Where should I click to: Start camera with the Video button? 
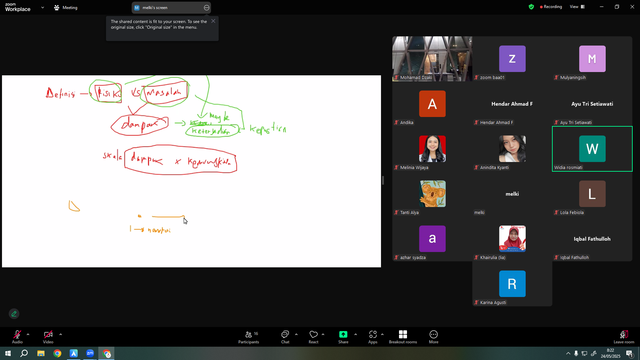click(48, 337)
